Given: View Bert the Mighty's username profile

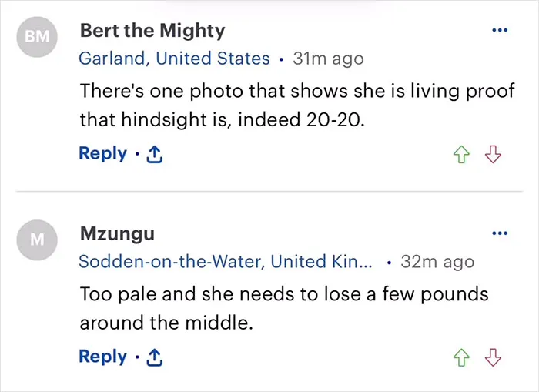Looking at the screenshot, I should pyautogui.click(x=152, y=31).
